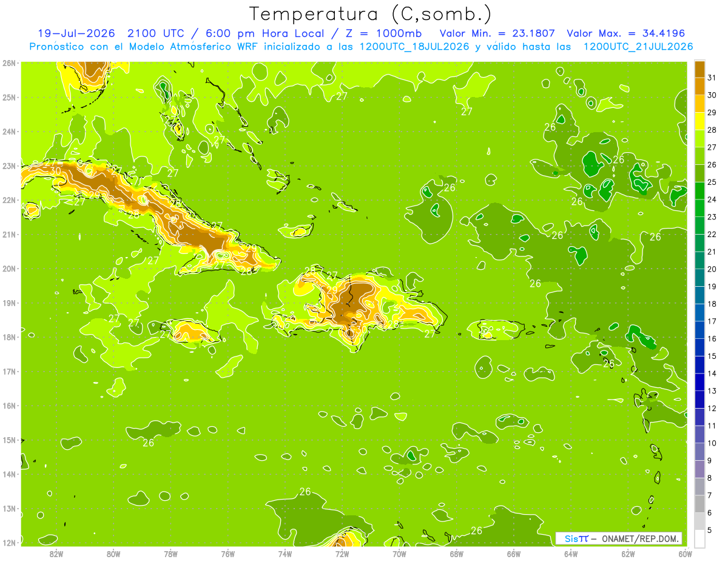Click the color bar label "21"
This screenshot has width=728, height=562.
tap(712, 252)
